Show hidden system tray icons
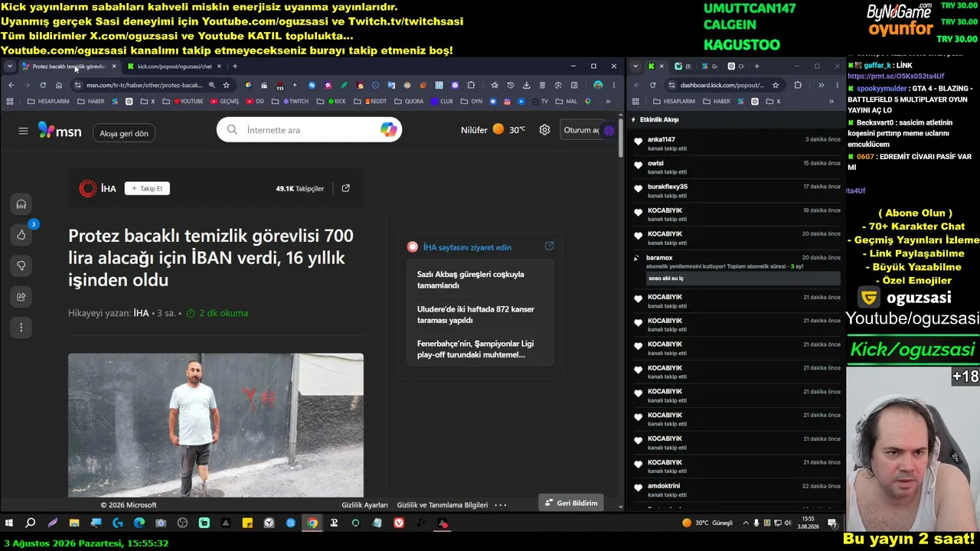The image size is (980, 551). (746, 523)
